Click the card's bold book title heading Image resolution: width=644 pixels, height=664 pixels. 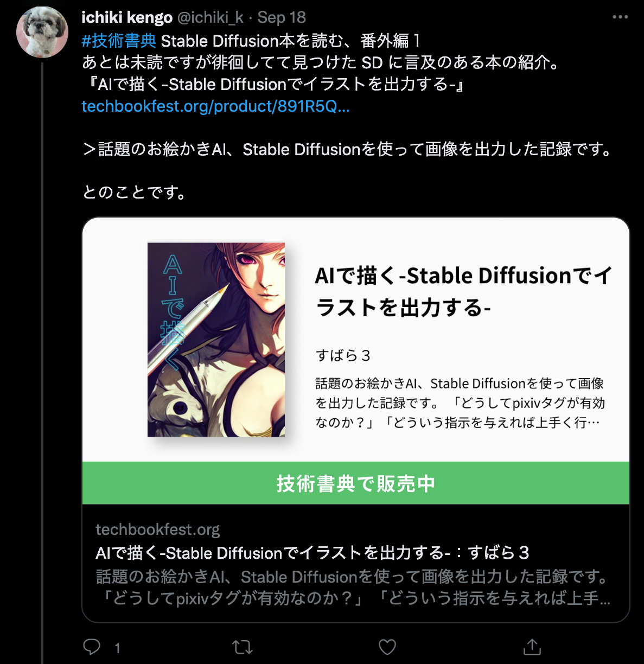pos(464,291)
